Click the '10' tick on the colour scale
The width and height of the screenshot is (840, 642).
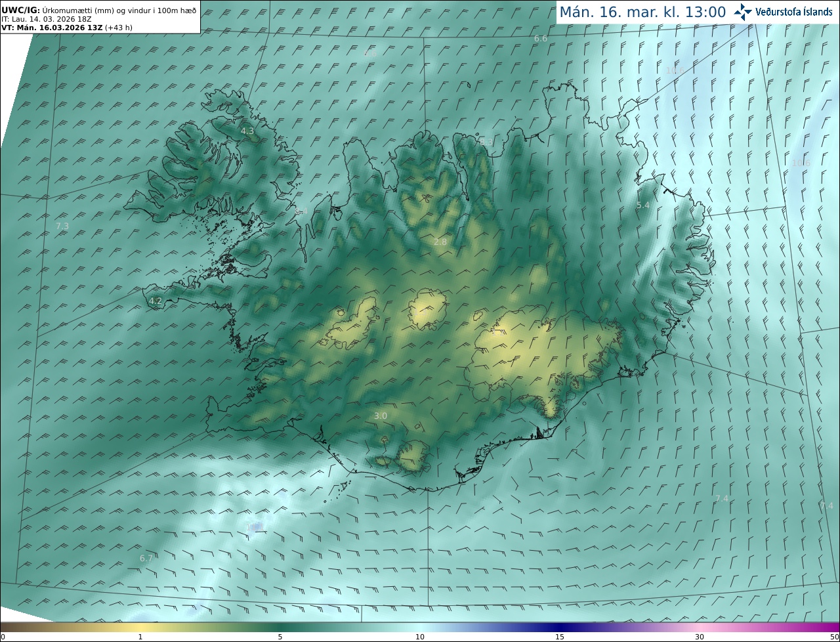(x=420, y=637)
